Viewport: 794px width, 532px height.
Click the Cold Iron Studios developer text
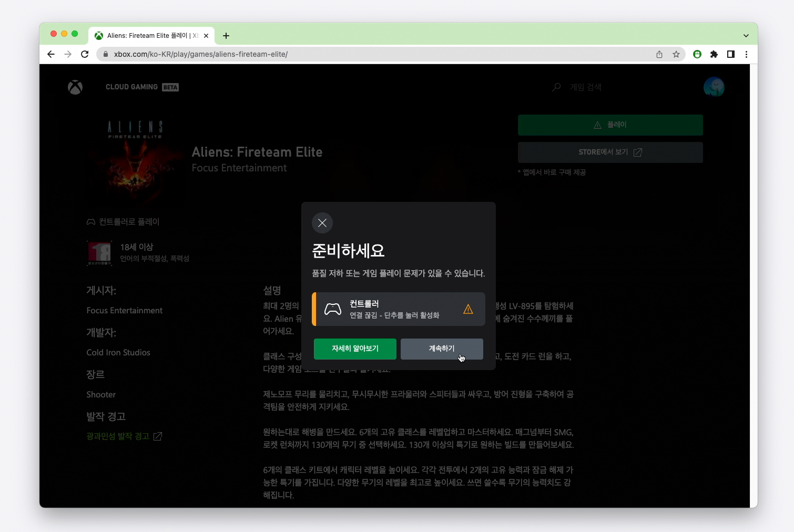118,353
